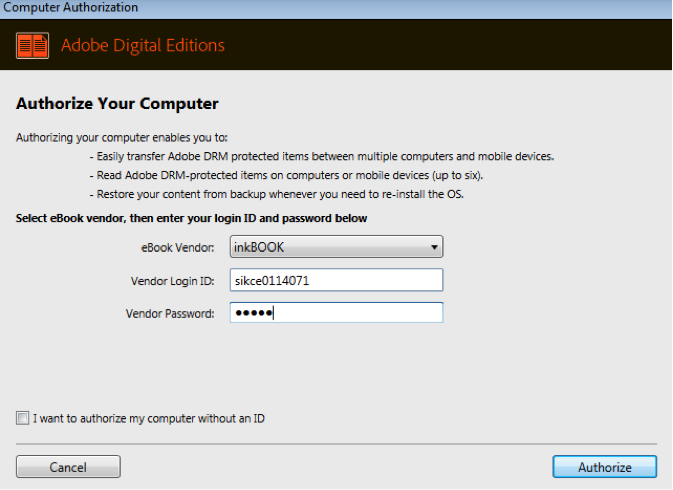Click the Adobe Digital Editions book logo
673x490 pixels.
[x=33, y=45]
